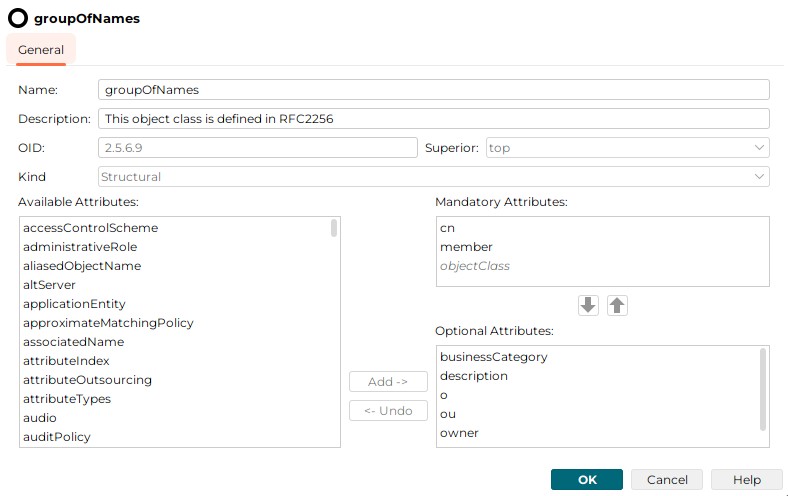The height and width of the screenshot is (496, 788).
Task: Select accessControlScheme in Available Attributes
Action: [x=90, y=228]
